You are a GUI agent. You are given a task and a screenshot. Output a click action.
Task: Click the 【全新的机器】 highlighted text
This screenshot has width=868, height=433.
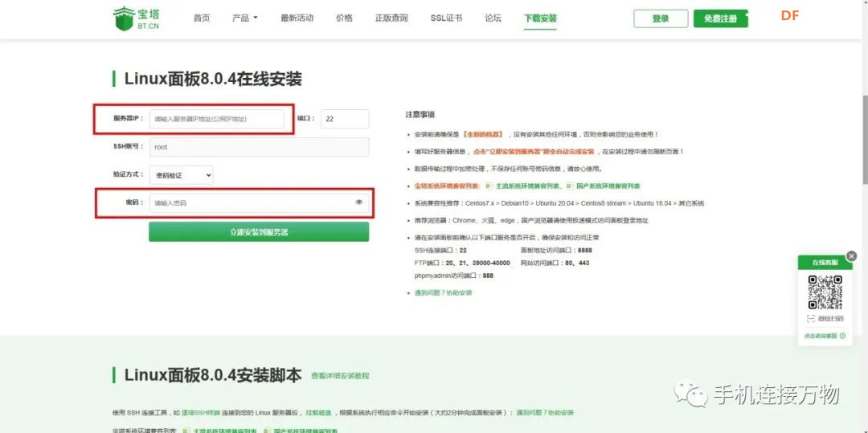[483, 134]
